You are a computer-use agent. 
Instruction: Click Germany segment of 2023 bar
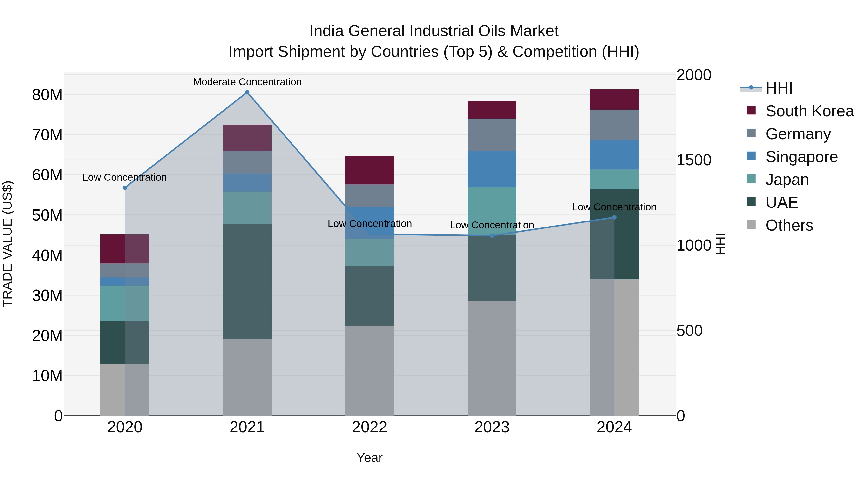click(x=492, y=135)
